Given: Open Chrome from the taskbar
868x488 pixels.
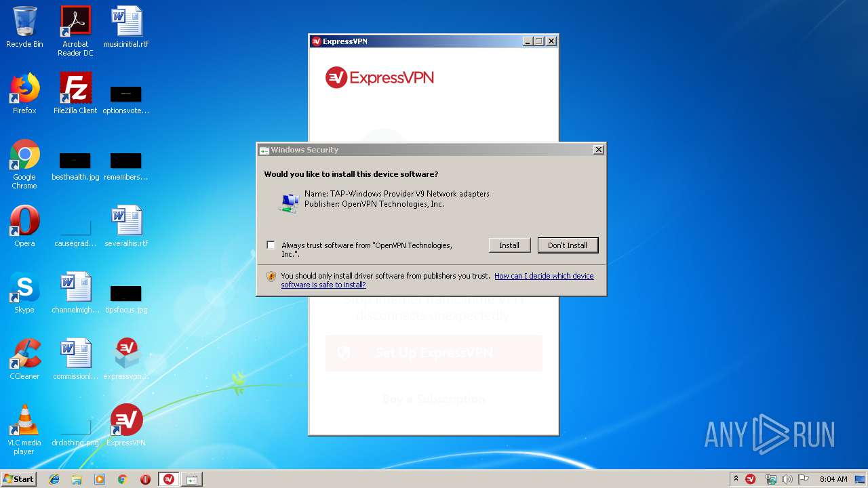Looking at the screenshot, I should 123,479.
